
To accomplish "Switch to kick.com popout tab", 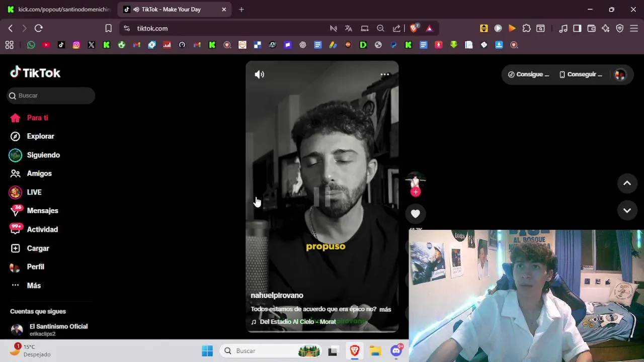I will [x=59, y=9].
